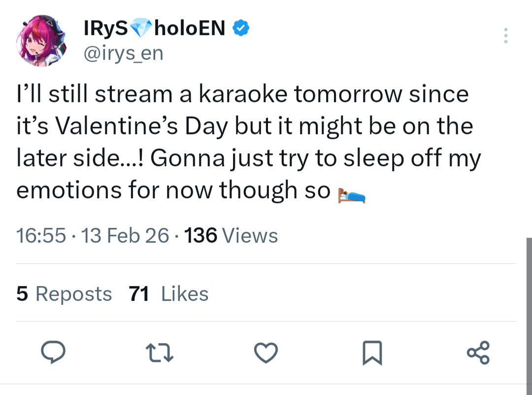Visit the @irys_en handle
Viewport: 532px width, 395px height.
coord(123,53)
